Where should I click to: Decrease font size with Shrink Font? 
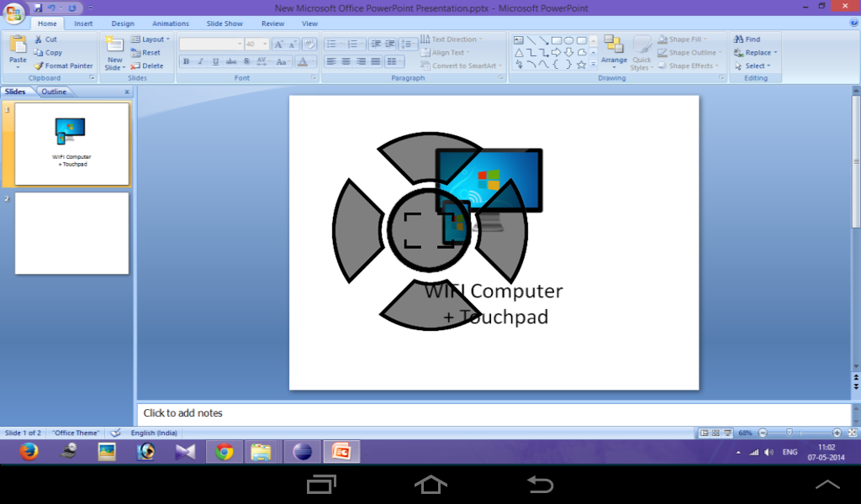pyautogui.click(x=292, y=45)
